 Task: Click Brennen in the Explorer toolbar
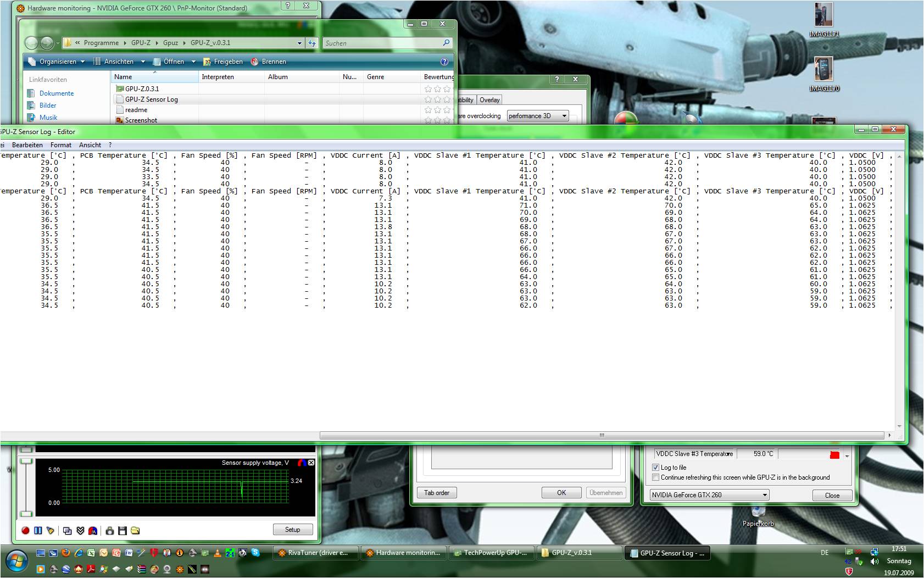pyautogui.click(x=269, y=62)
